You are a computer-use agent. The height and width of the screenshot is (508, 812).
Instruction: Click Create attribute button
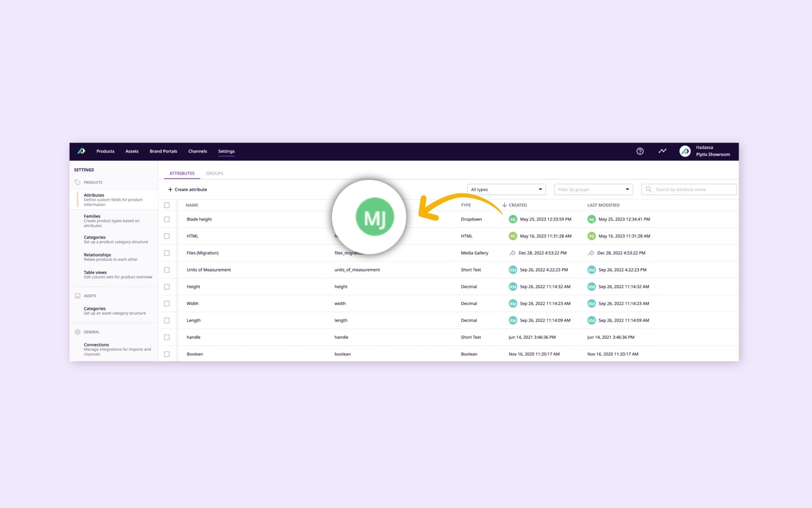187,189
